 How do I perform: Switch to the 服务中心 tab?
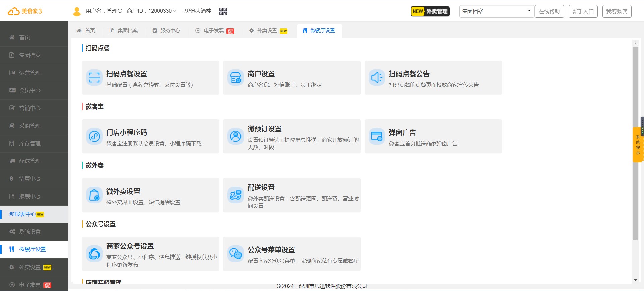tap(166, 31)
